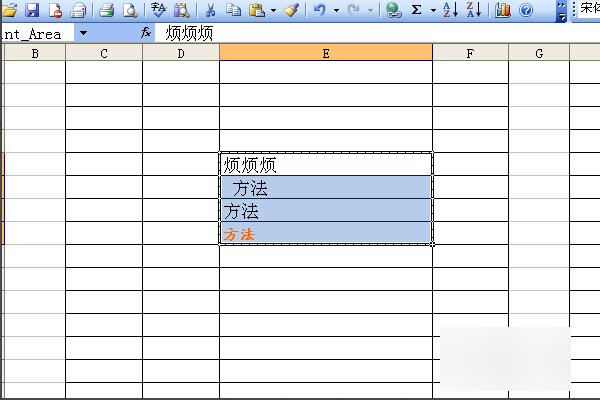The height and width of the screenshot is (400, 600).
Task: Click the Name Box showing nt_Area
Action: point(37,34)
